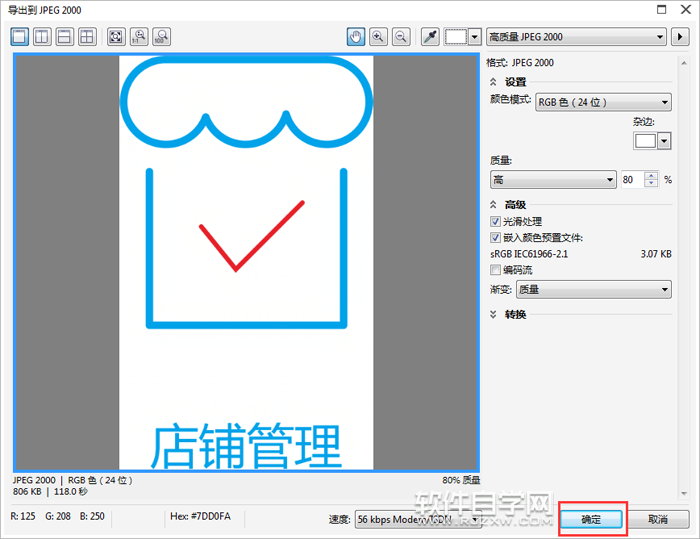
Task: Pick the eyedropper tool
Action: pos(430,37)
